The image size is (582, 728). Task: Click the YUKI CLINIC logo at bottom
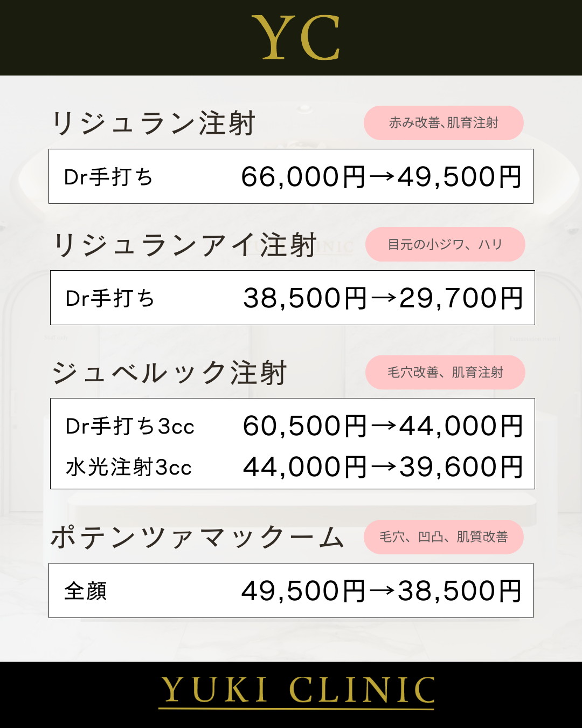coord(297,692)
